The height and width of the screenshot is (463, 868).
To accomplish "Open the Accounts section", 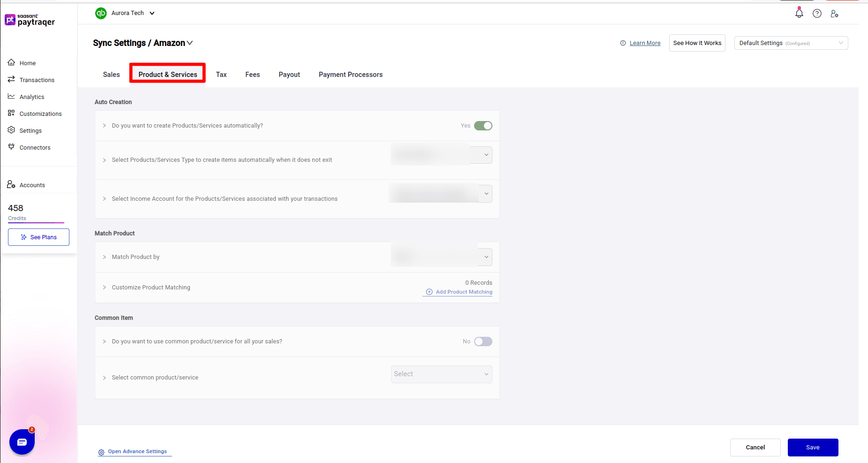I will 32,185.
